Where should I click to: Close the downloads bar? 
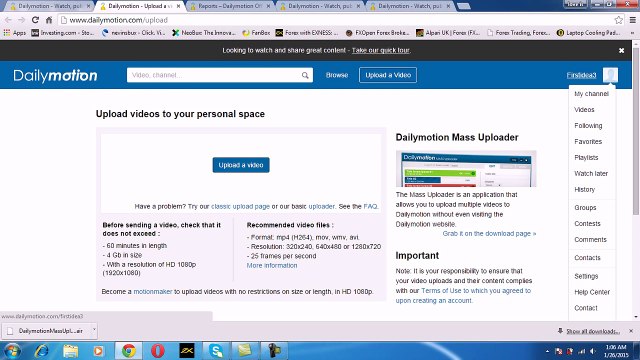point(631,331)
